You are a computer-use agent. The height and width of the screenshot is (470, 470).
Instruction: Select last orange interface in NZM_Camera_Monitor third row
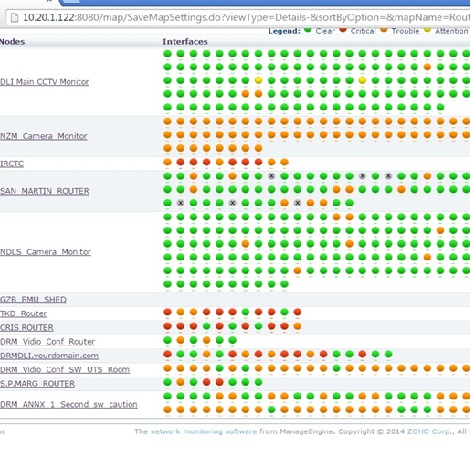tap(258, 148)
